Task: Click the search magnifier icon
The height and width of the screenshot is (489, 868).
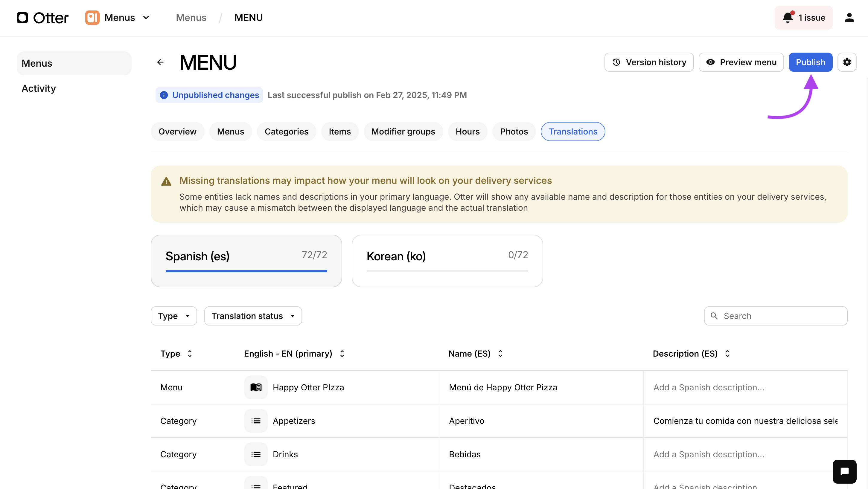Action: [714, 316]
